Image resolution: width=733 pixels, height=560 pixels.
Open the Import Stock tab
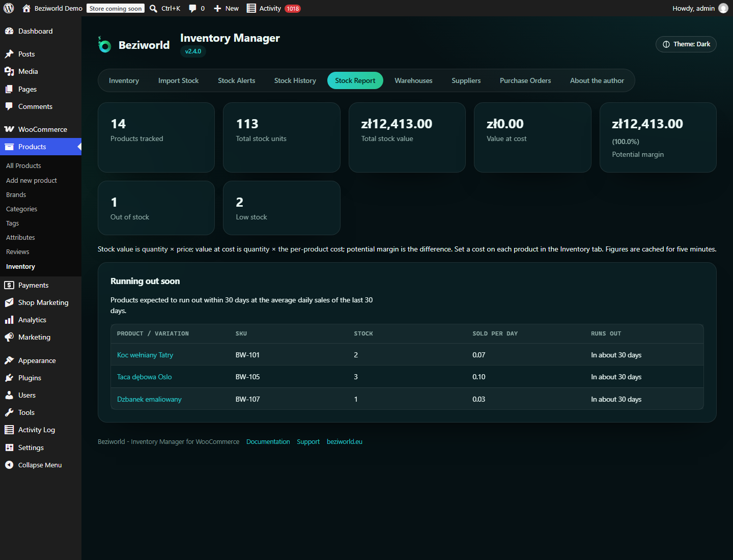click(x=178, y=80)
